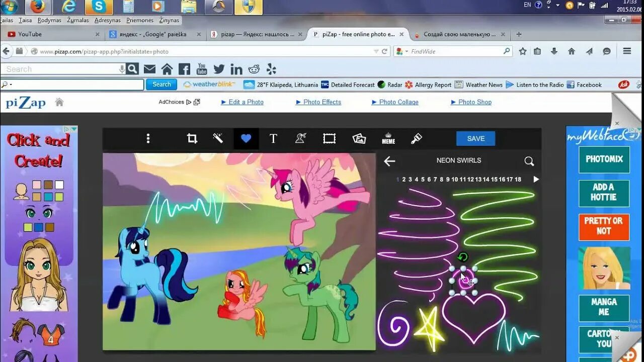Select the magic wand effects tool
This screenshot has width=644, height=362.
point(218,138)
